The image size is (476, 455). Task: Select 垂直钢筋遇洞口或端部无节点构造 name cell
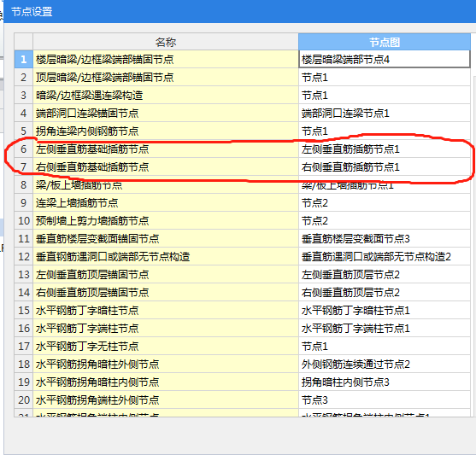(166, 256)
